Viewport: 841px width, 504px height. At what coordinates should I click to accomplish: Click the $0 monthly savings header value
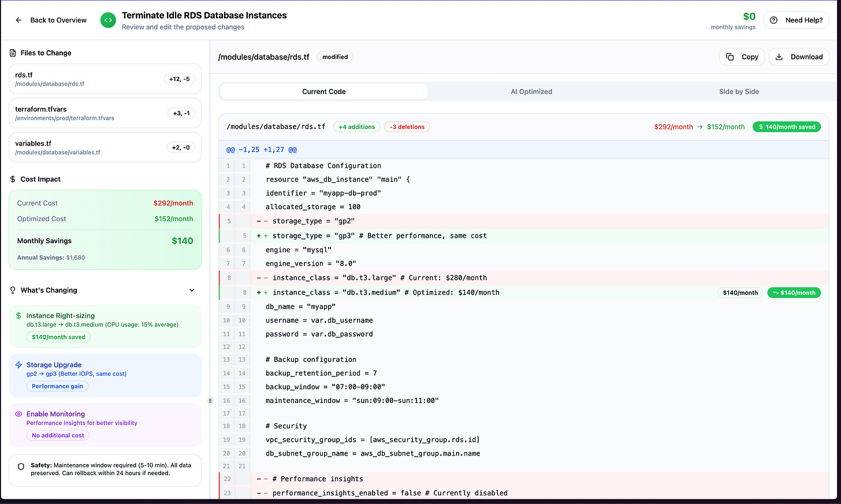tap(749, 16)
